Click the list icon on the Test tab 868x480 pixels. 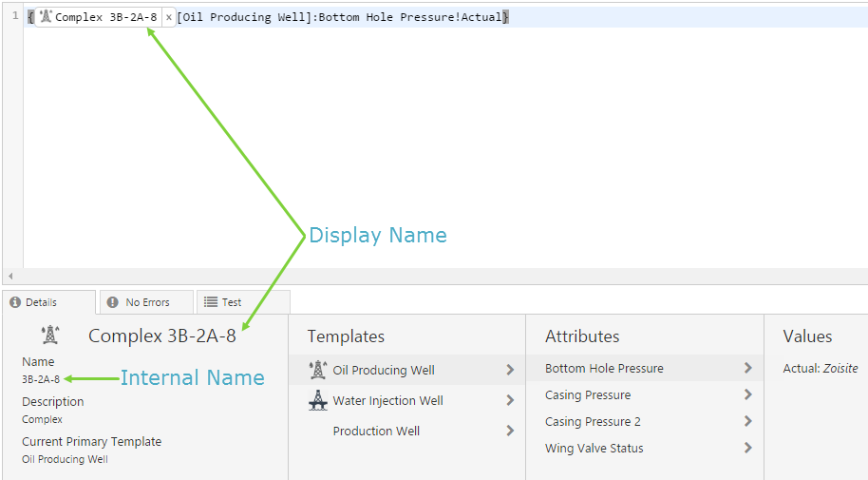pyautogui.click(x=211, y=302)
